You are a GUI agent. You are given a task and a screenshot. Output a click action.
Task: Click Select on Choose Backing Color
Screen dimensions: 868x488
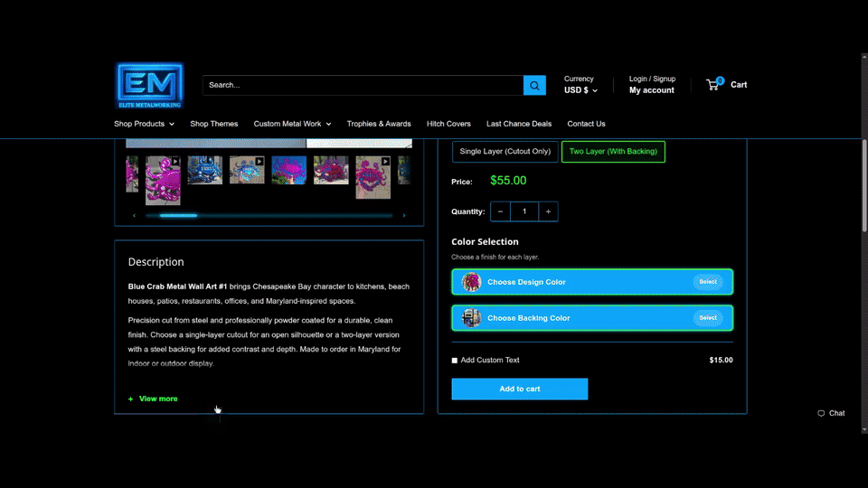tap(707, 318)
